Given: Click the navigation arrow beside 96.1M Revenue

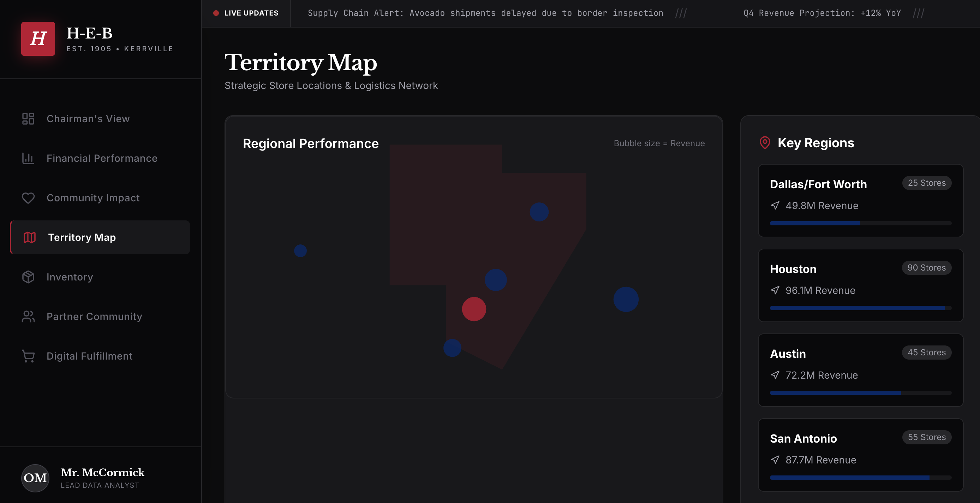Looking at the screenshot, I should 775,290.
